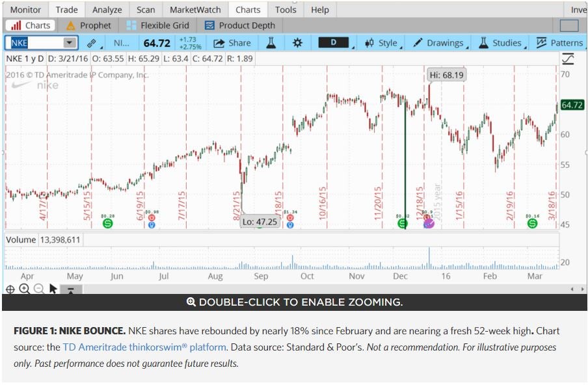Open the Studies dropdown
The width and height of the screenshot is (588, 385).
tap(501, 43)
